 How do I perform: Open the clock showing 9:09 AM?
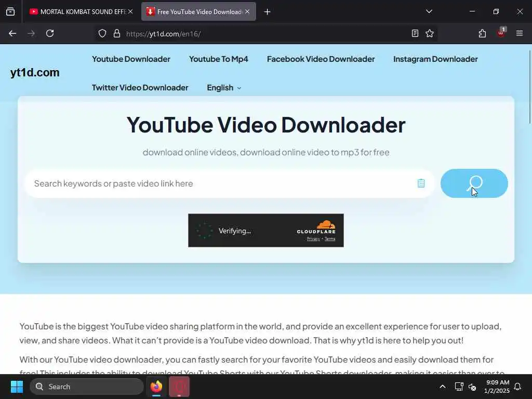[497, 387]
